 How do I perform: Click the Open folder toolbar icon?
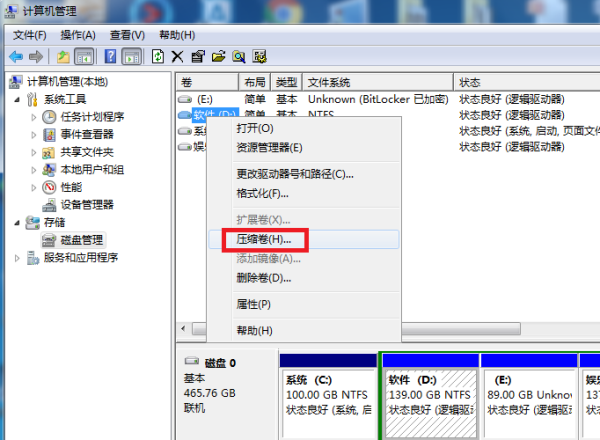(x=218, y=57)
